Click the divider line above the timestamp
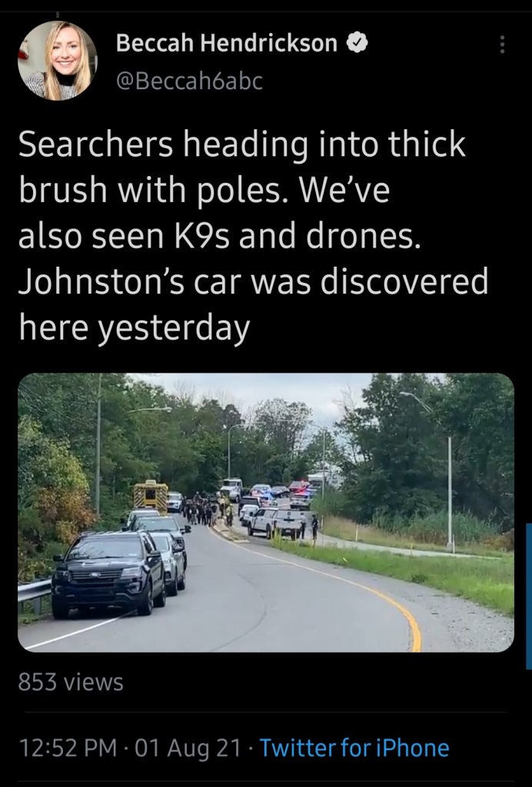Viewport: 532px width, 787px height. [266, 712]
